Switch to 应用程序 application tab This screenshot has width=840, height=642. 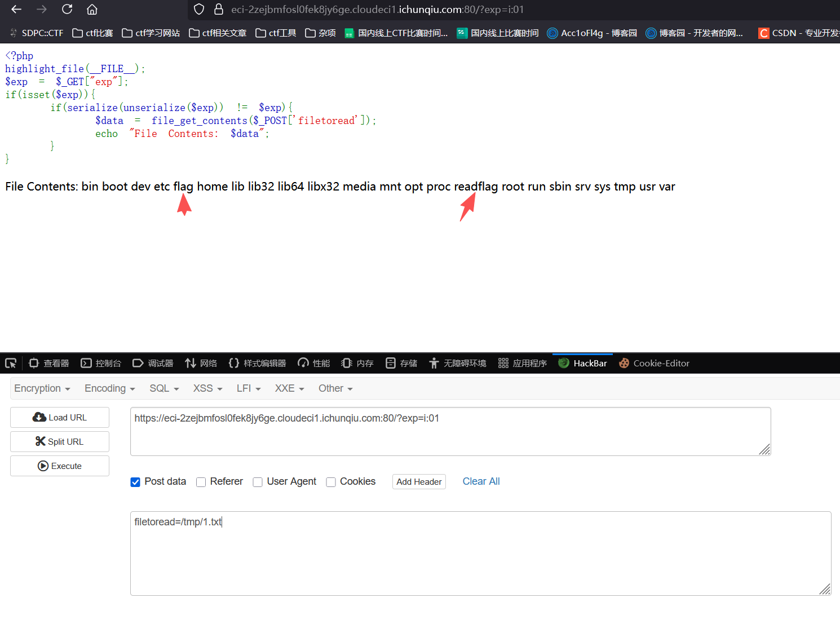click(x=523, y=363)
